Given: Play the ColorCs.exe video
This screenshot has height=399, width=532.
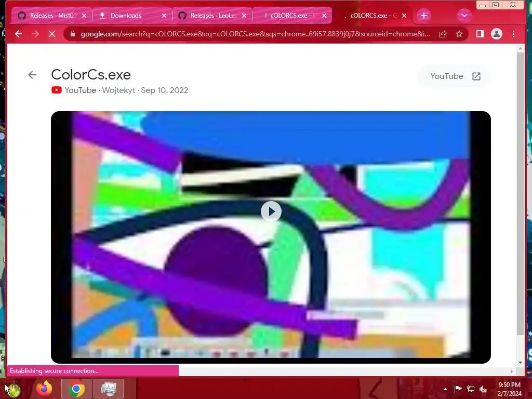Looking at the screenshot, I should coord(271,211).
